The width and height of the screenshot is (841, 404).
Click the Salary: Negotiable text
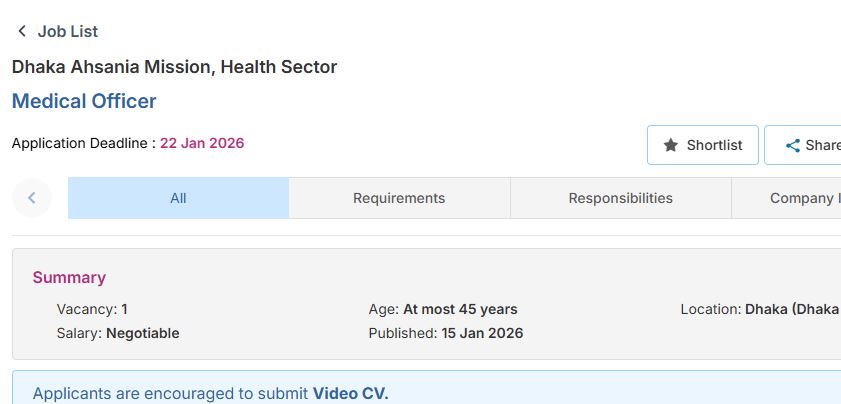118,333
